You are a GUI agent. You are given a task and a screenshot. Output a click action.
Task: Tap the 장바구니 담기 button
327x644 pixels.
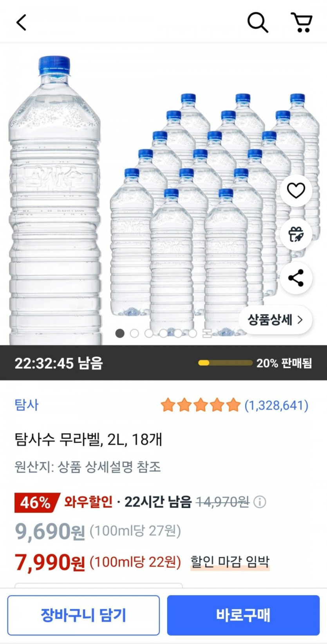click(83, 615)
